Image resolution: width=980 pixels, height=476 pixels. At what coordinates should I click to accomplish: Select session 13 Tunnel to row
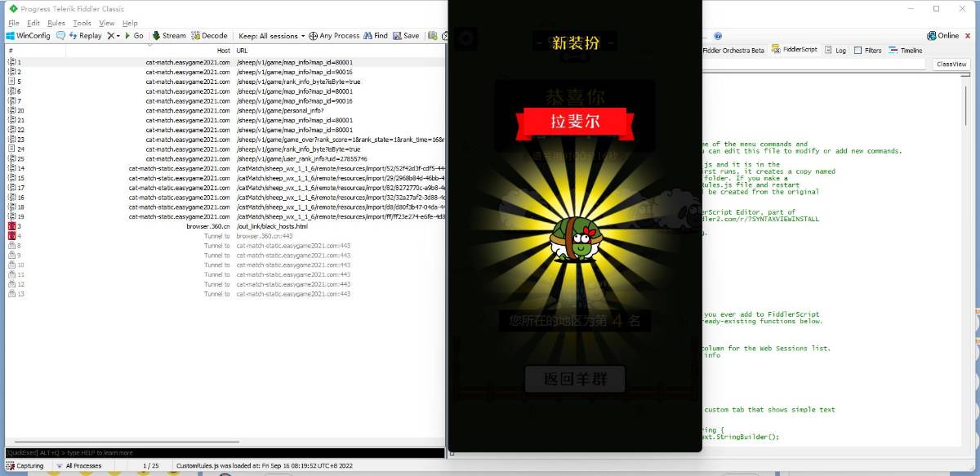pyautogui.click(x=225, y=294)
